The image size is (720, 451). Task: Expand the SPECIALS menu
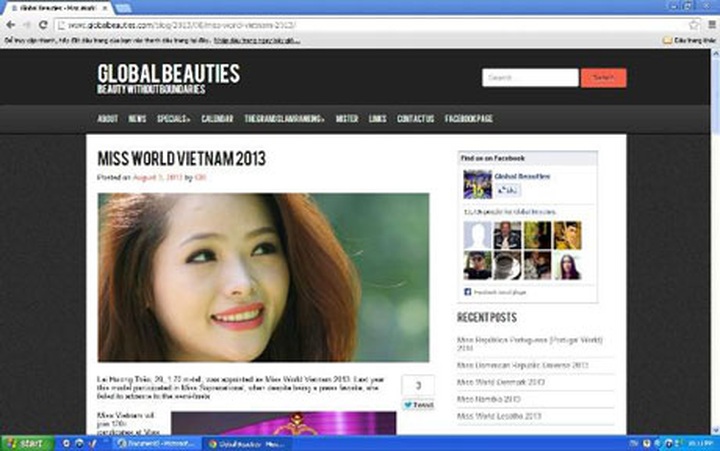click(x=174, y=118)
